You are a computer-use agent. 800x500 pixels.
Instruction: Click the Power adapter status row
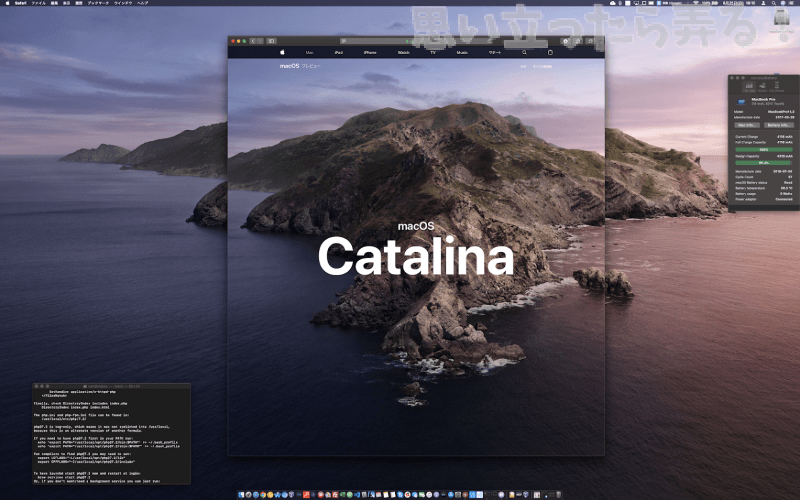764,199
